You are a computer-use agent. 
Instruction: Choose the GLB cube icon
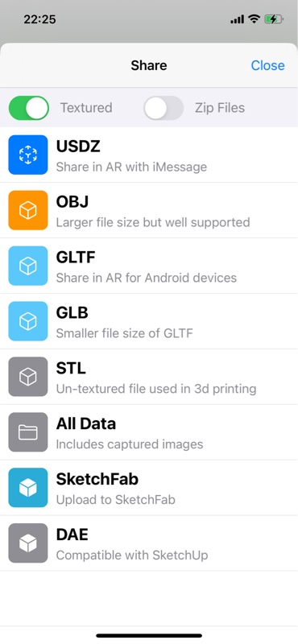(x=28, y=321)
